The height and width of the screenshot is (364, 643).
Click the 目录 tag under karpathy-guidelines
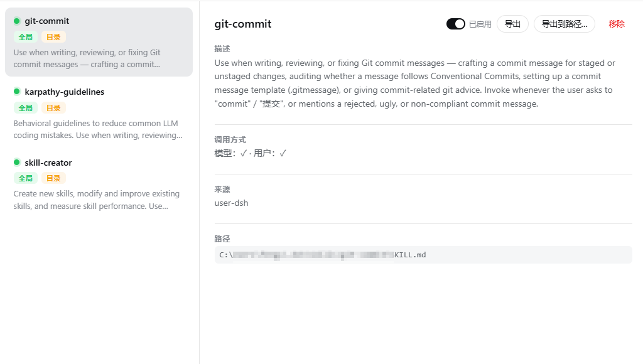coord(53,108)
